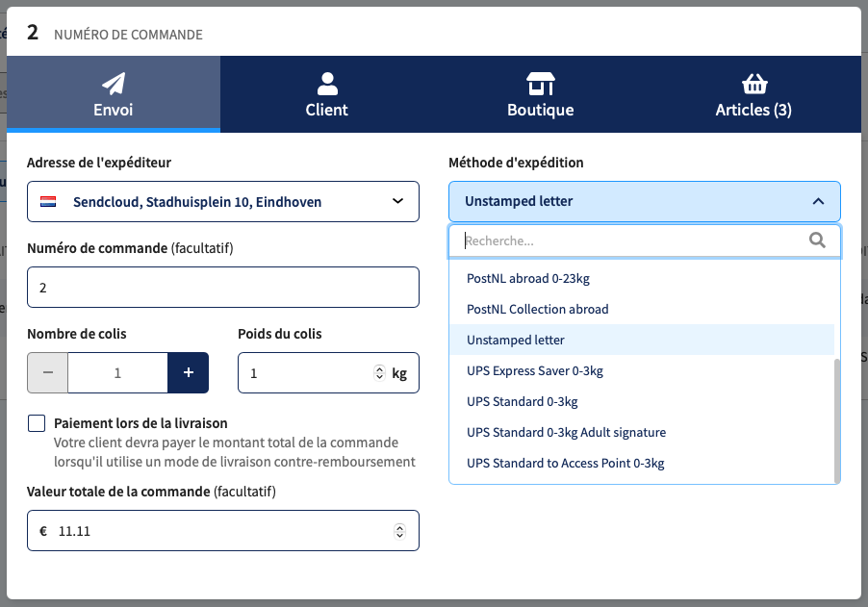Click the magnifier icon in the Recherche field
The height and width of the screenshot is (607, 868).
coord(817,240)
